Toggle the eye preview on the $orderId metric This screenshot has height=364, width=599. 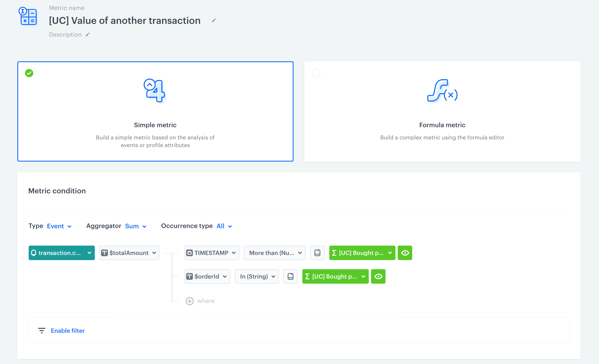pyautogui.click(x=378, y=276)
